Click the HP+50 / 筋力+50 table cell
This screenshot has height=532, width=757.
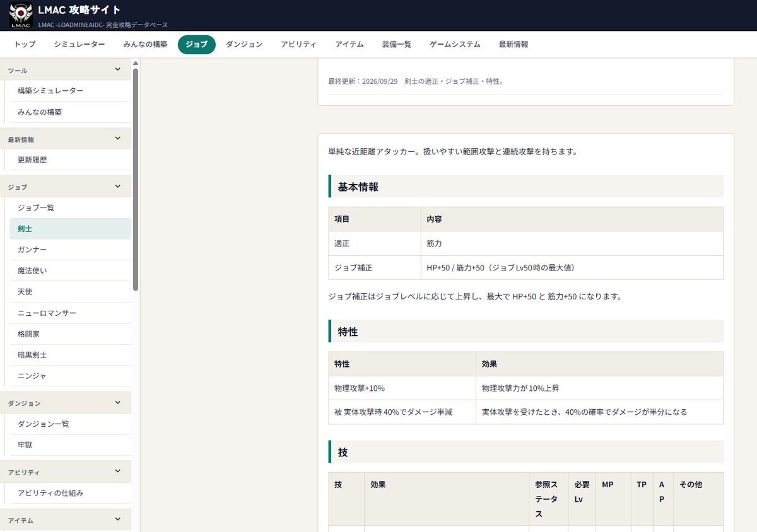pos(572,267)
